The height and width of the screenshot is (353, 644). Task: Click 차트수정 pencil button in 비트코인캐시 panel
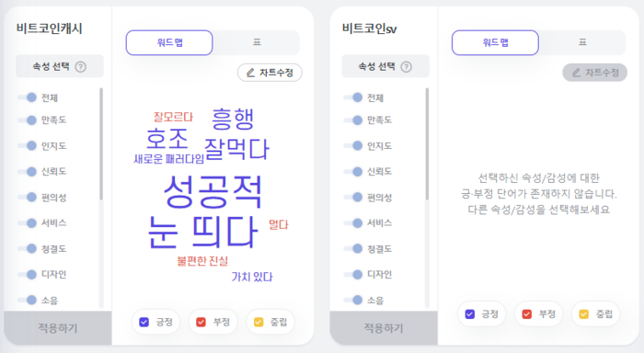coord(270,73)
